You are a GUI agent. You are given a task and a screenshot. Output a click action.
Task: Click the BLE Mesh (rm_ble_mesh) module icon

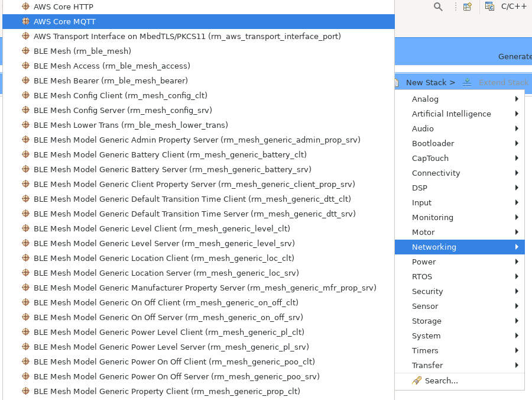[x=25, y=51]
